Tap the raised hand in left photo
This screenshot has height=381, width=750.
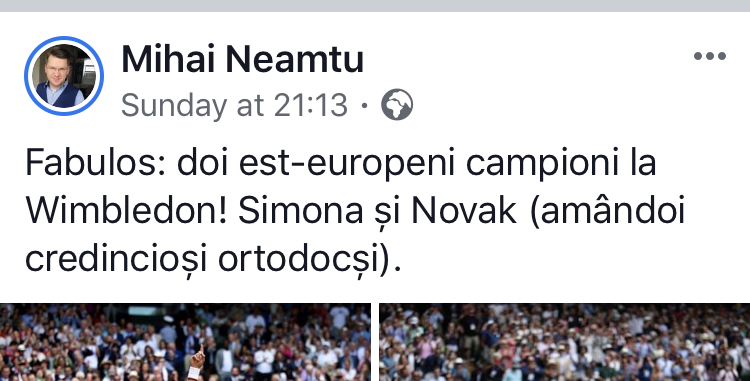click(x=197, y=358)
